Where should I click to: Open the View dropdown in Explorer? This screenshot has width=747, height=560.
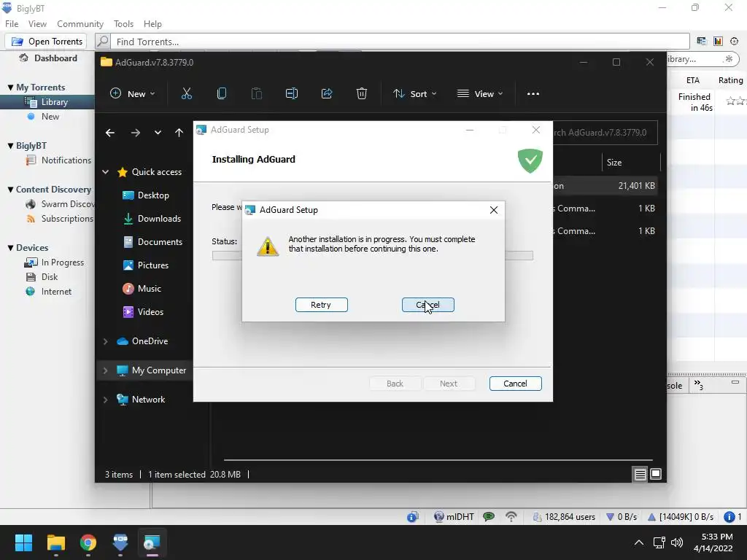click(480, 94)
